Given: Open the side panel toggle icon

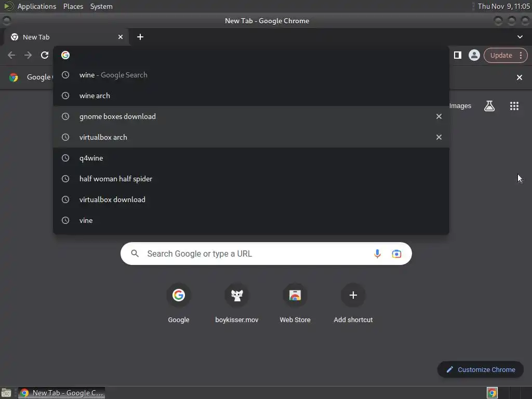Looking at the screenshot, I should point(457,55).
